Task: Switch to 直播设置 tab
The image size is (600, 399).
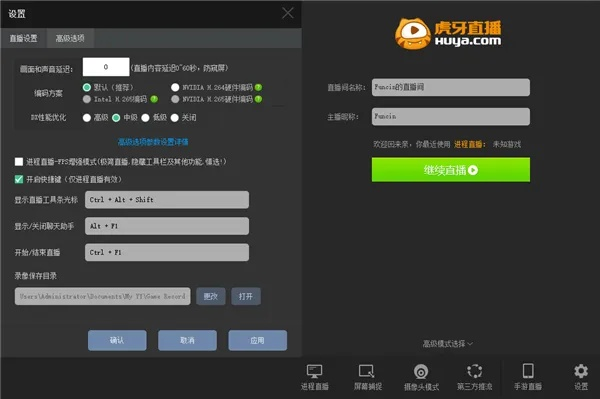Action: coord(24,38)
